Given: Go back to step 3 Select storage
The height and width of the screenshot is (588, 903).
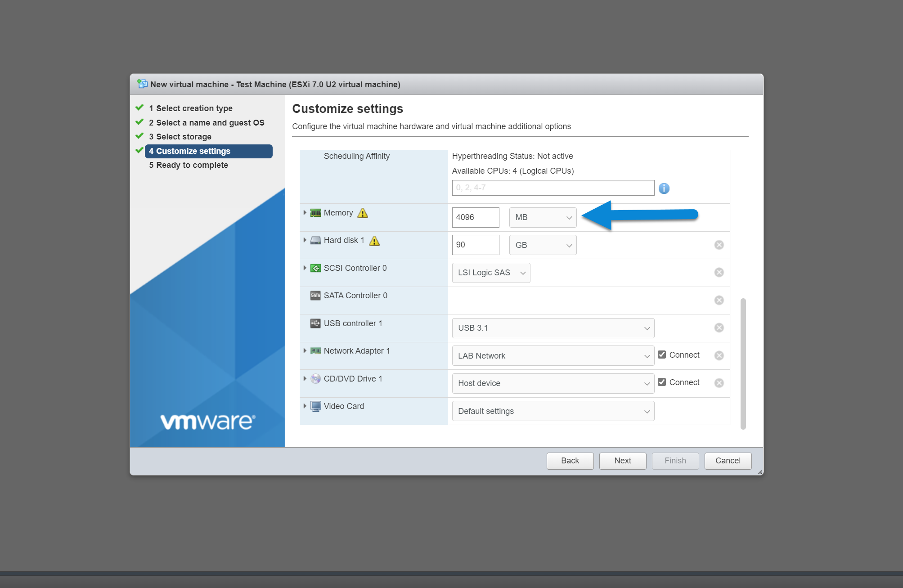Looking at the screenshot, I should (x=180, y=136).
